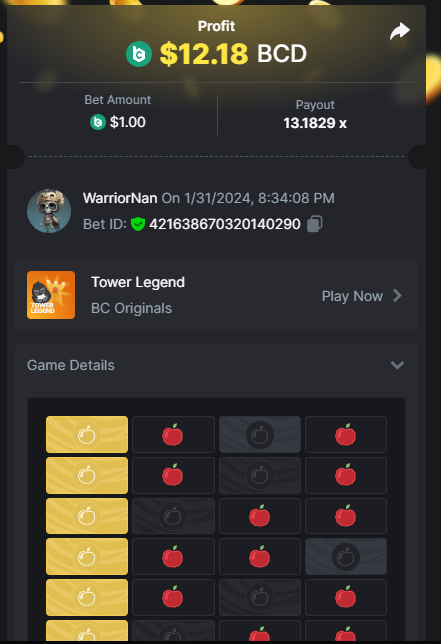The image size is (441, 644).
Task: Click the red apple in the top row, last column
Action: pos(346,435)
